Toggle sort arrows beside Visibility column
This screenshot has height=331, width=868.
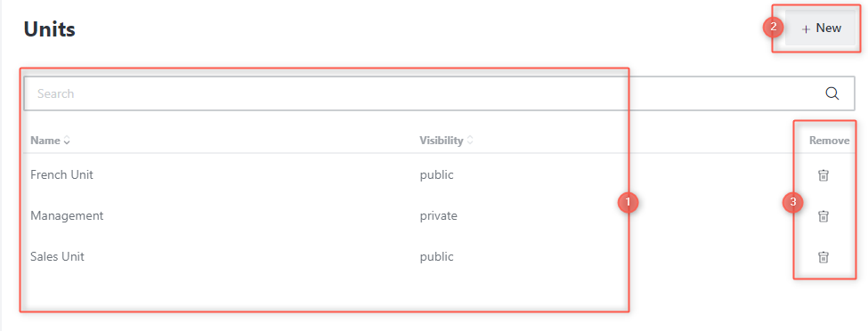[470, 141]
